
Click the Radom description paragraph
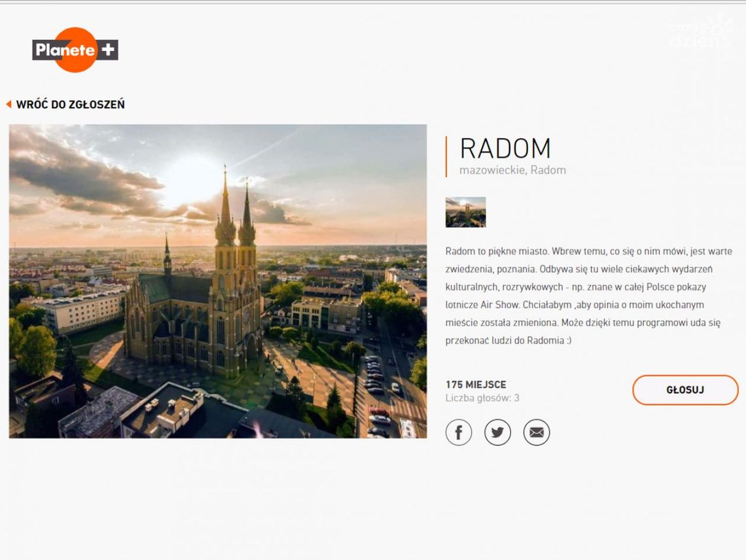[x=588, y=296]
